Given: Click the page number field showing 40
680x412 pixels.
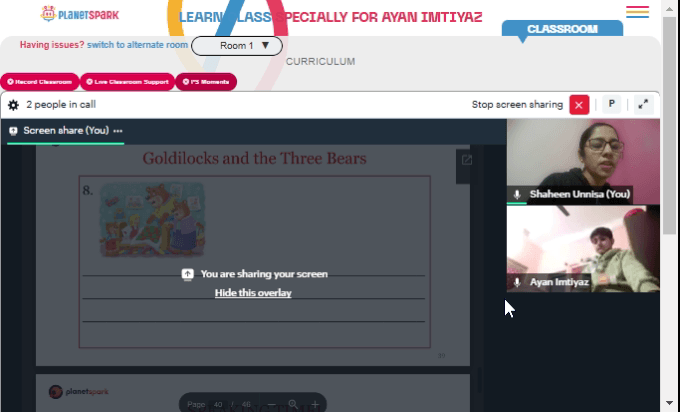Looking at the screenshot, I should click(x=218, y=404).
